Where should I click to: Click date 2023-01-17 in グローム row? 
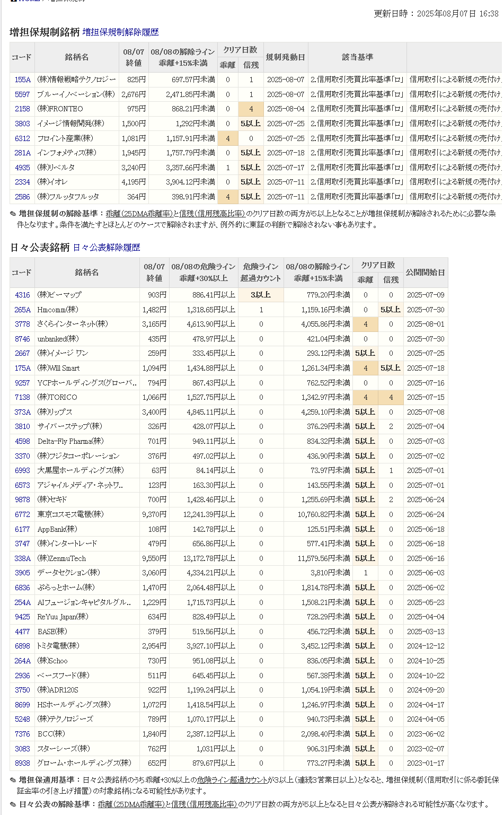point(426,763)
